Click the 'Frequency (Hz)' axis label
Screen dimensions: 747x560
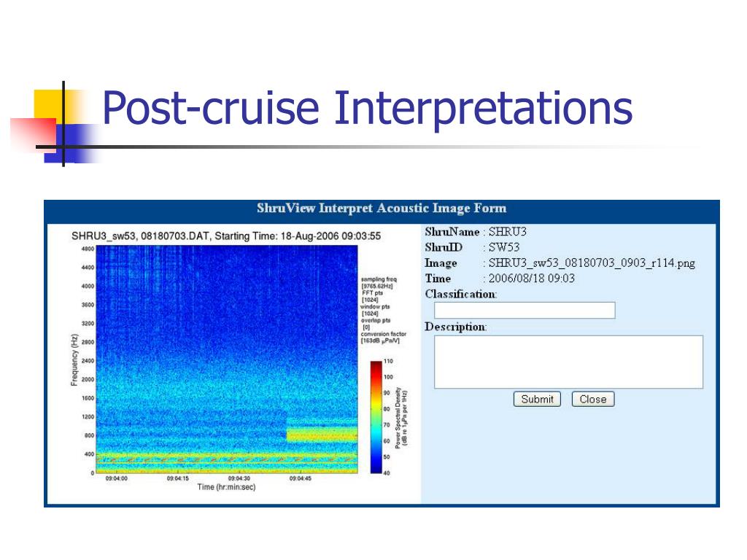click(x=74, y=360)
